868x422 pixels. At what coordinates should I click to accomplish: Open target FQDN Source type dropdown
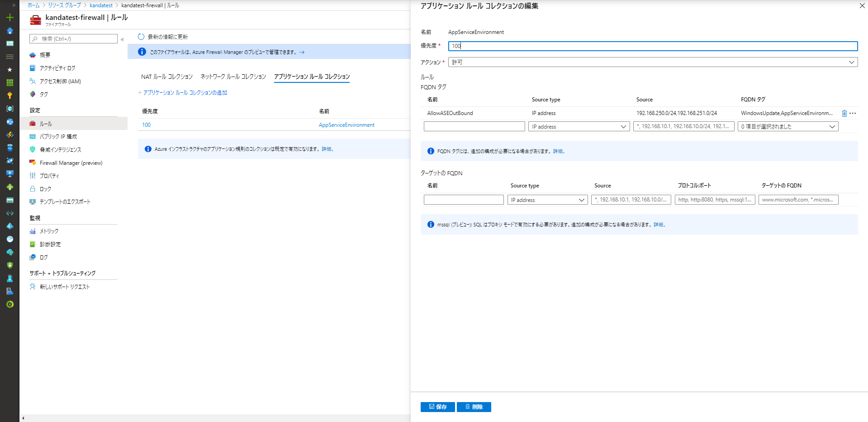[547, 200]
